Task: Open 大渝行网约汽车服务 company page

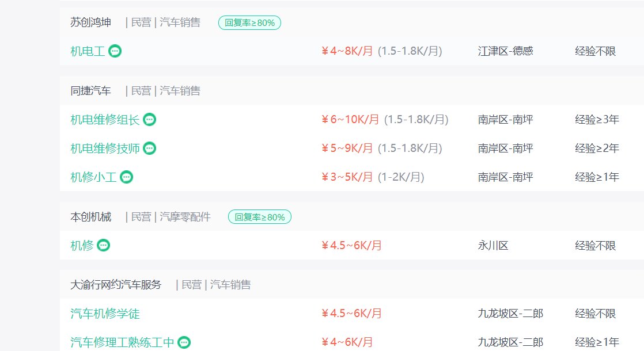Action: click(116, 285)
